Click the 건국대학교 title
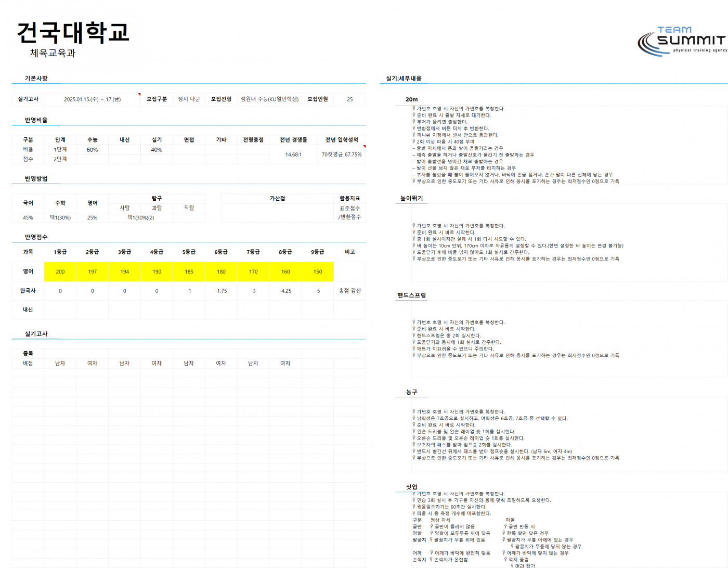 73,32
